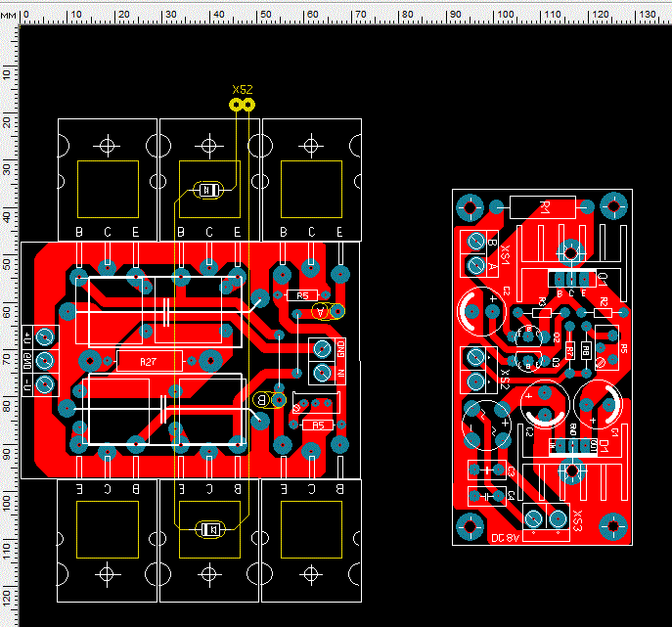Image resolution: width=672 pixels, height=627 pixels.
Task: Select the lower diode on the bottom transistor
Action: (210, 530)
